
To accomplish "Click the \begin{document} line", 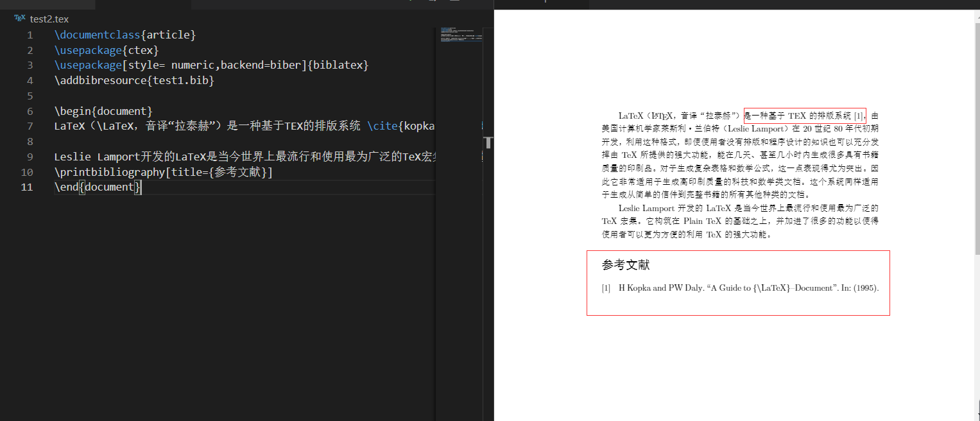I will (x=103, y=111).
